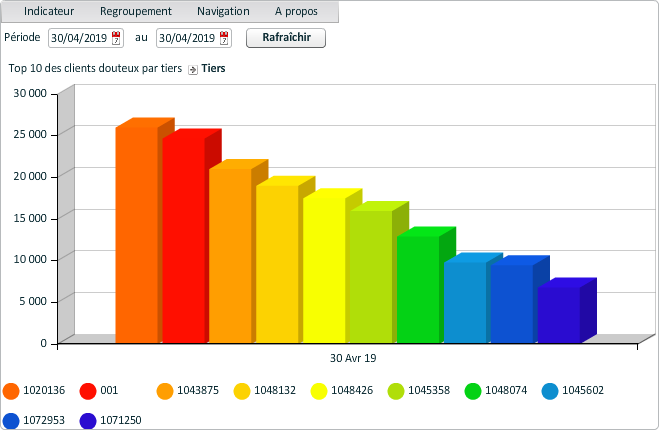Click the legend swatch for 1048132

click(242, 391)
